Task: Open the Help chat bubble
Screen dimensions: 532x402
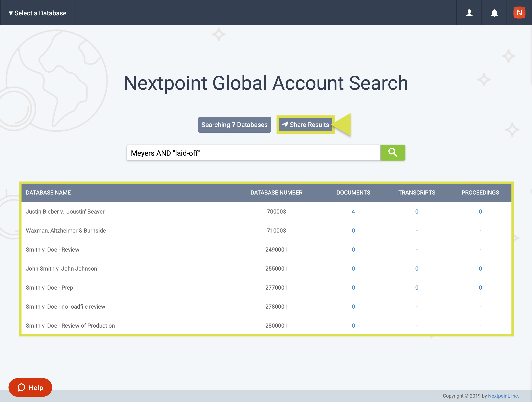Action: click(30, 387)
